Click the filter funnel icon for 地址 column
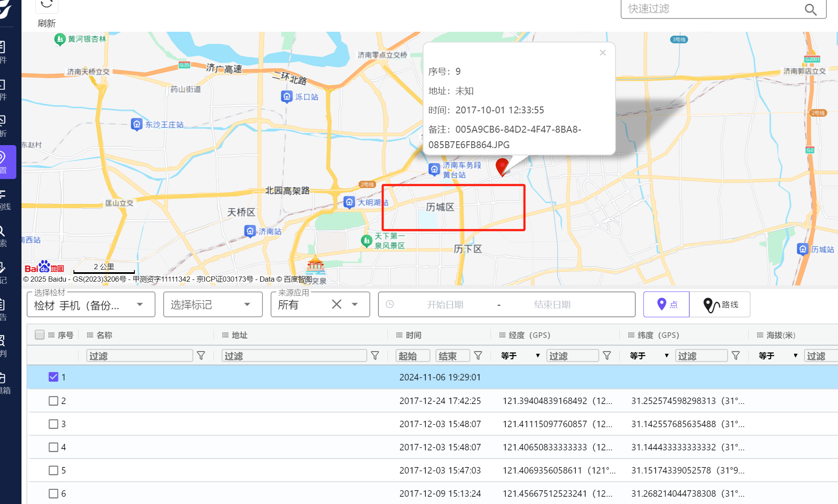Image resolution: width=838 pixels, height=504 pixels. tap(375, 355)
